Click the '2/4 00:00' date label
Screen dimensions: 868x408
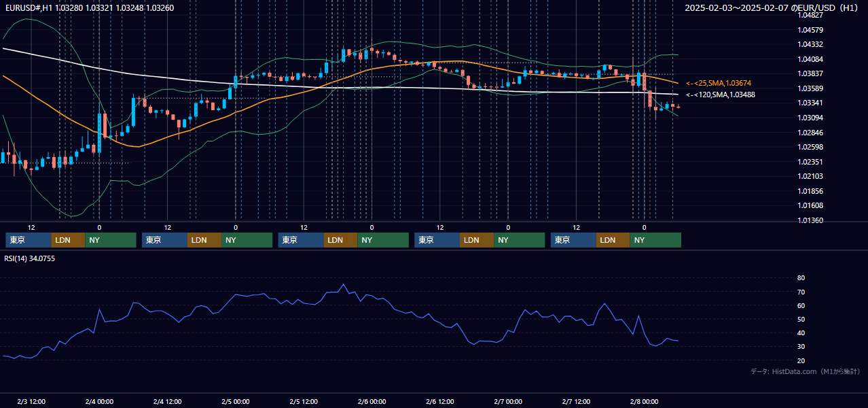[99, 401]
